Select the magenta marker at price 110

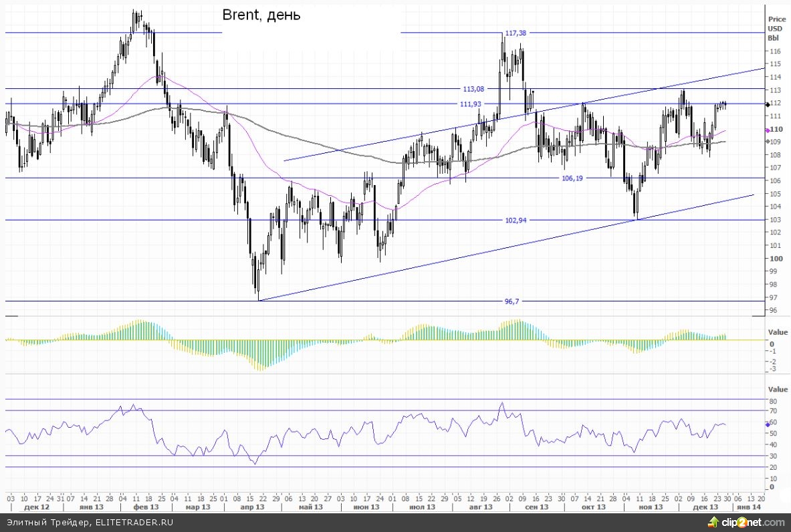767,130
